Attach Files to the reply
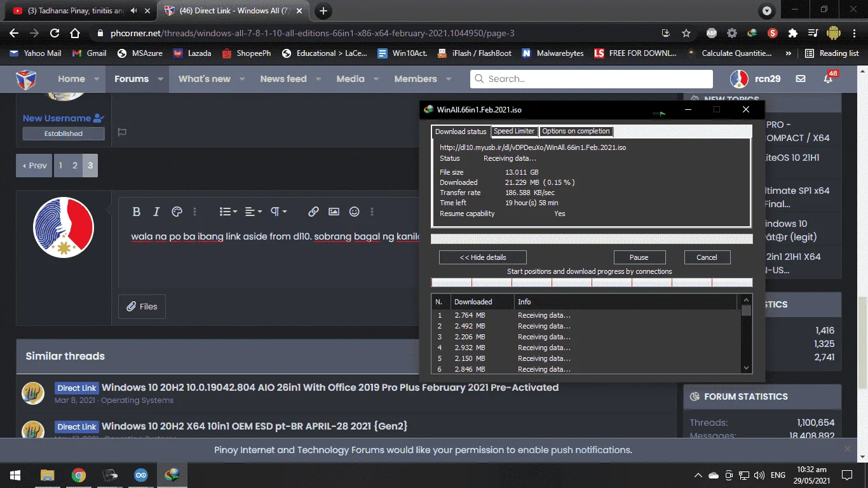868x488 pixels. pos(142,306)
